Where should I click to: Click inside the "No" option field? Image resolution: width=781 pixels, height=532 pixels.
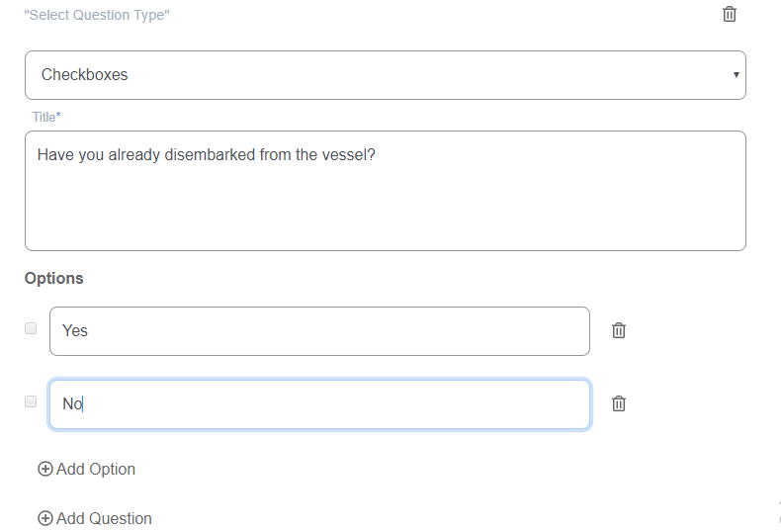click(x=318, y=404)
